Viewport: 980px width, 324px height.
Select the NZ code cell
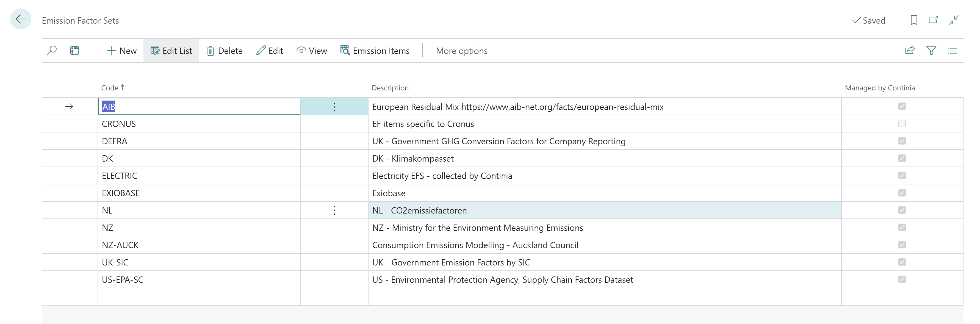[x=199, y=228]
